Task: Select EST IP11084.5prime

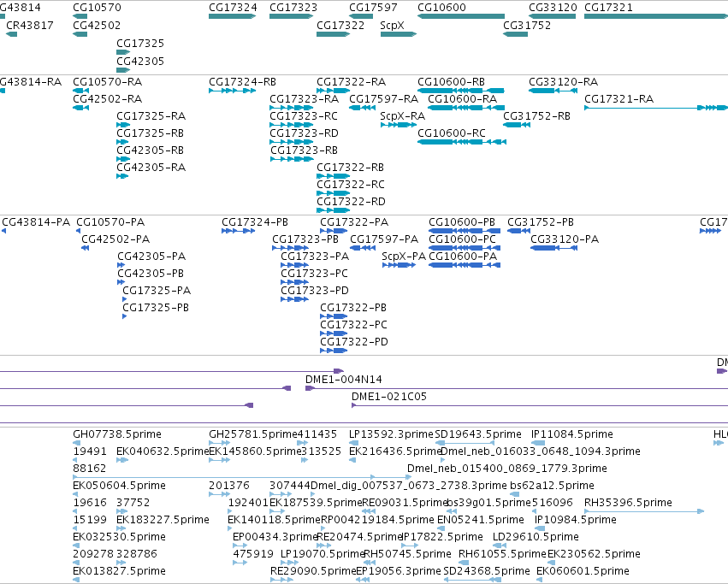Action: coord(538,443)
